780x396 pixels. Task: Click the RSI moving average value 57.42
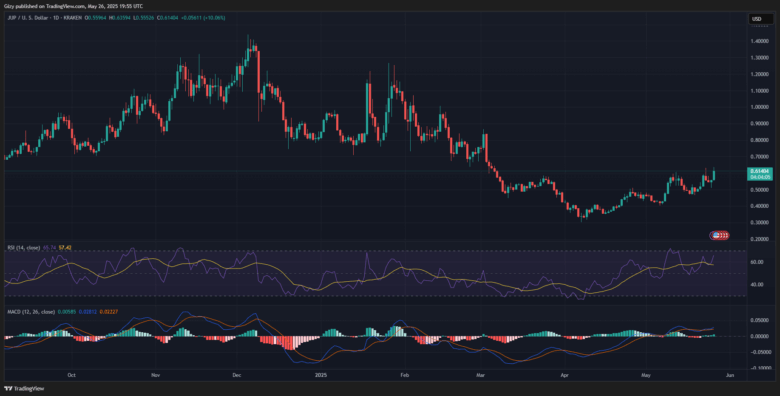pos(65,247)
